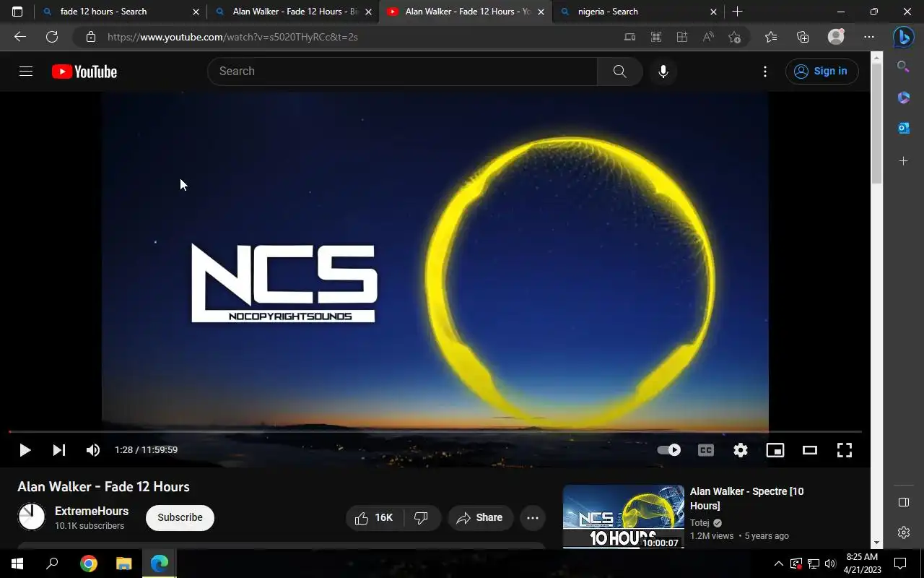This screenshot has height=578, width=924.
Task: Toggle the Edge sidebar visibility button
Action: coord(903,502)
